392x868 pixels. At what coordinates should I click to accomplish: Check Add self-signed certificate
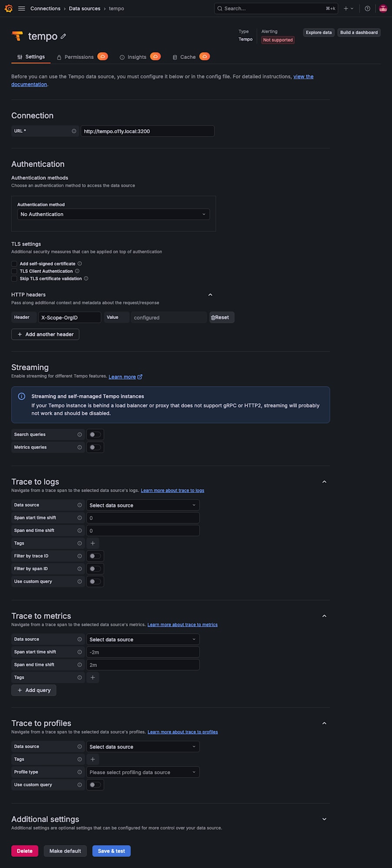[x=14, y=263]
